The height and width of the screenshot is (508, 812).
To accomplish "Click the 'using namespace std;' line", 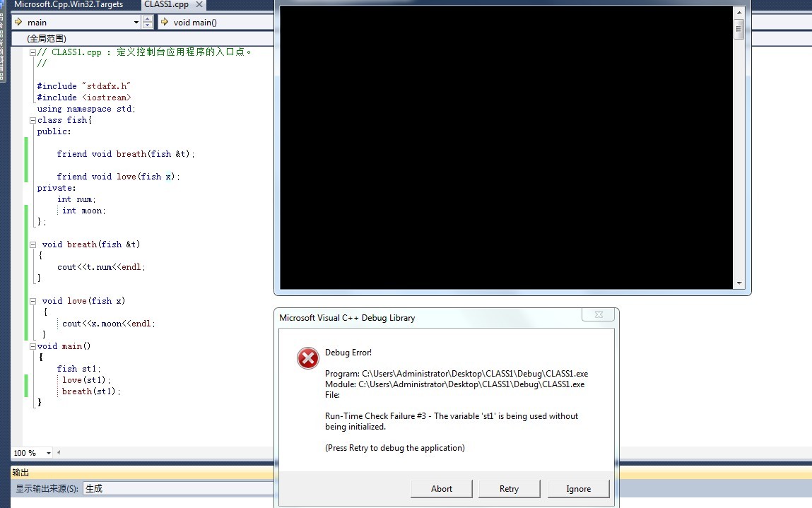I will click(x=86, y=109).
